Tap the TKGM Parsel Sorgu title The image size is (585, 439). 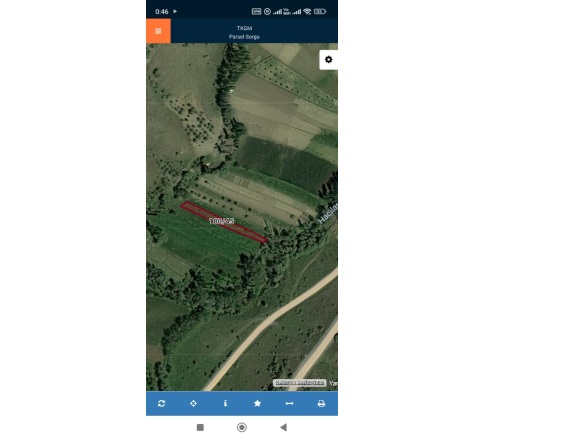point(244,32)
